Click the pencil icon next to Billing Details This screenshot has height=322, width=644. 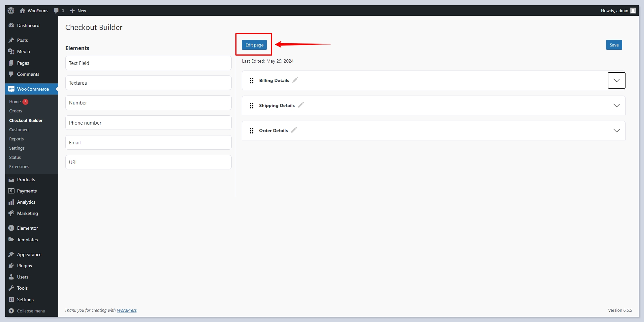[x=295, y=80]
